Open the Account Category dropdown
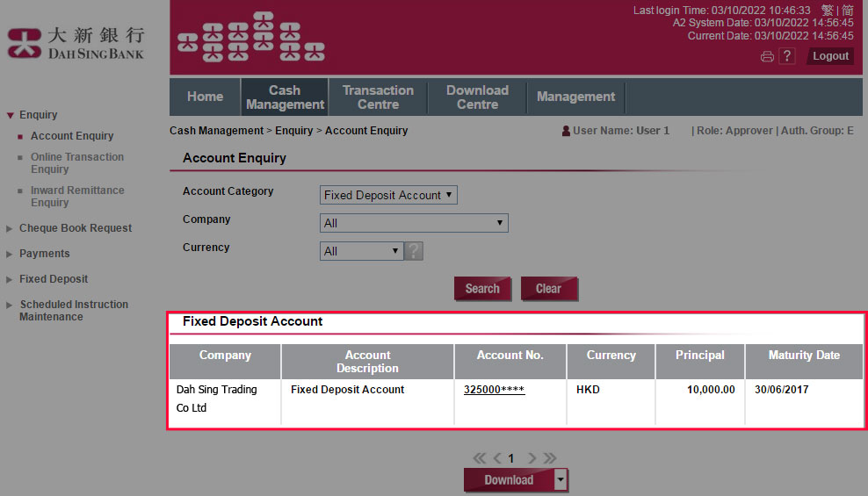Image resolution: width=868 pixels, height=496 pixels. pyautogui.click(x=388, y=195)
